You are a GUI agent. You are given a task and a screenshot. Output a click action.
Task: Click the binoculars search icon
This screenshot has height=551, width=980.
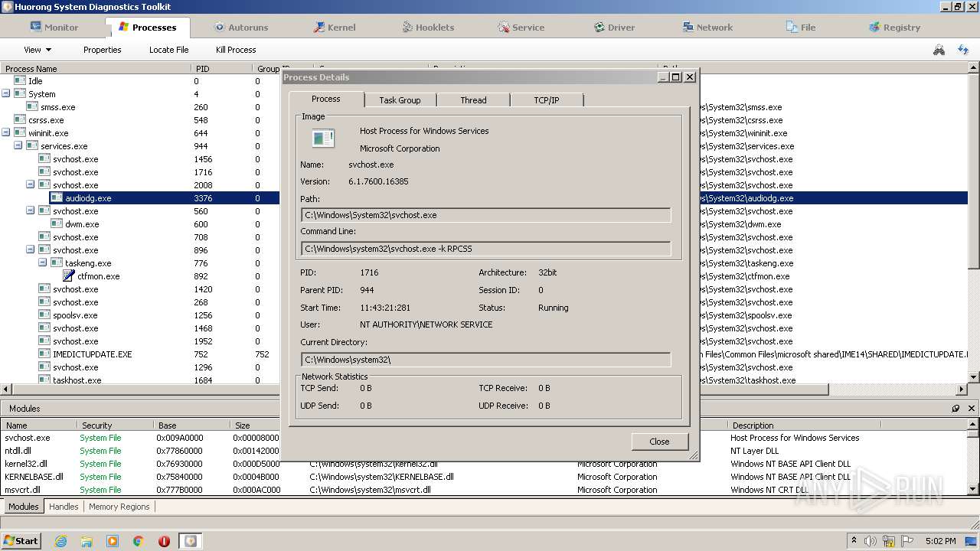click(x=939, y=50)
